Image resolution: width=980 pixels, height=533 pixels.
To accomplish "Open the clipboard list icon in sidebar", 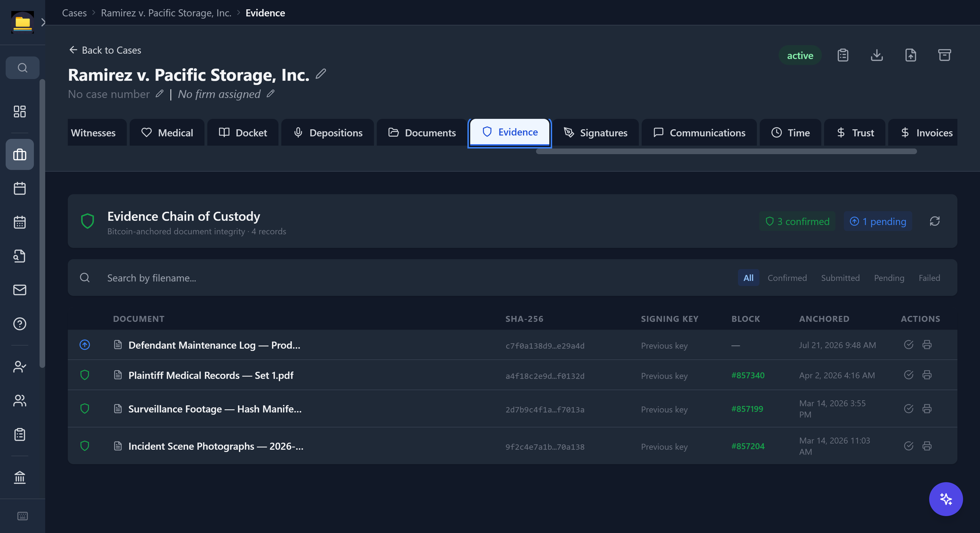I will [x=20, y=434].
